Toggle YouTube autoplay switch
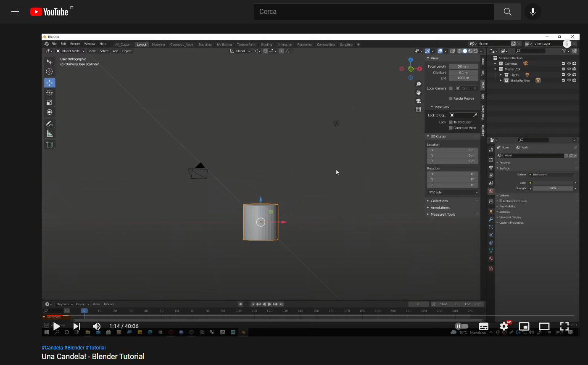 tap(461, 326)
